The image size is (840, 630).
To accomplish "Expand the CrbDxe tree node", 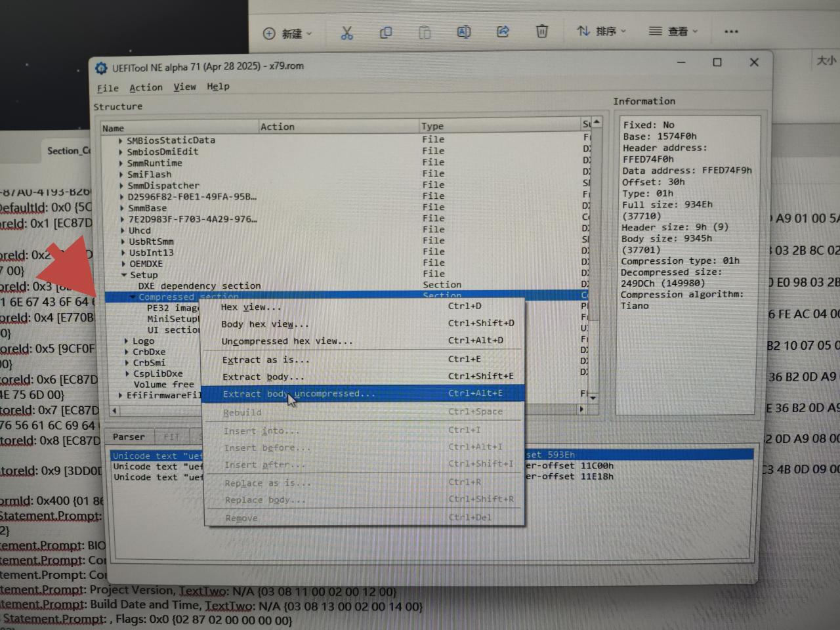I will [x=126, y=352].
